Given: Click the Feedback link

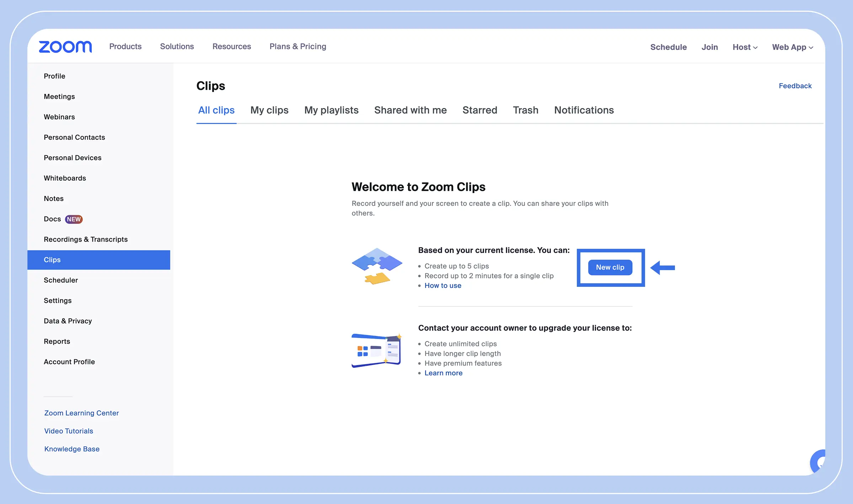Looking at the screenshot, I should [x=795, y=86].
